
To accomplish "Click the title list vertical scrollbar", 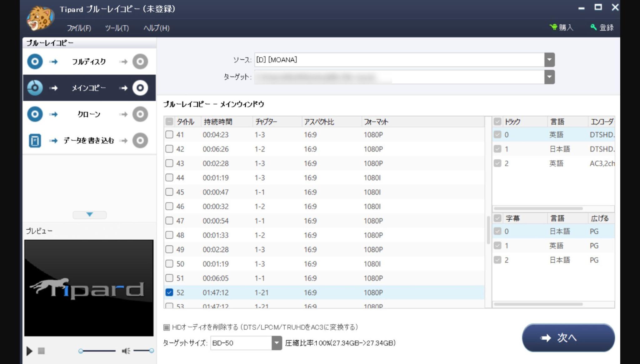I will [488, 230].
